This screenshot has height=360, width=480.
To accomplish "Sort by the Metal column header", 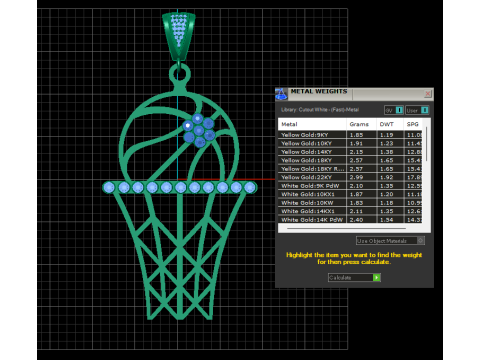I will (x=312, y=124).
